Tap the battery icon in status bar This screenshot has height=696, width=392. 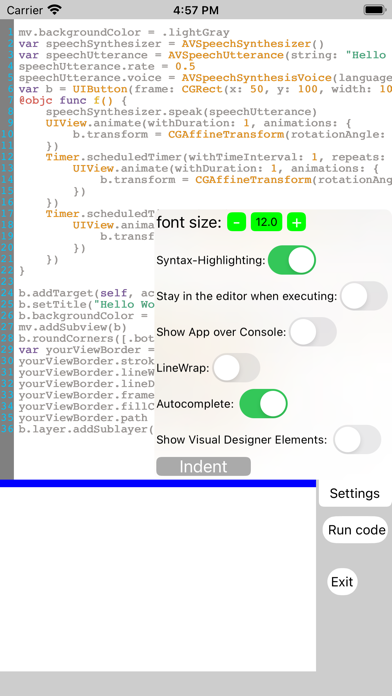[374, 9]
